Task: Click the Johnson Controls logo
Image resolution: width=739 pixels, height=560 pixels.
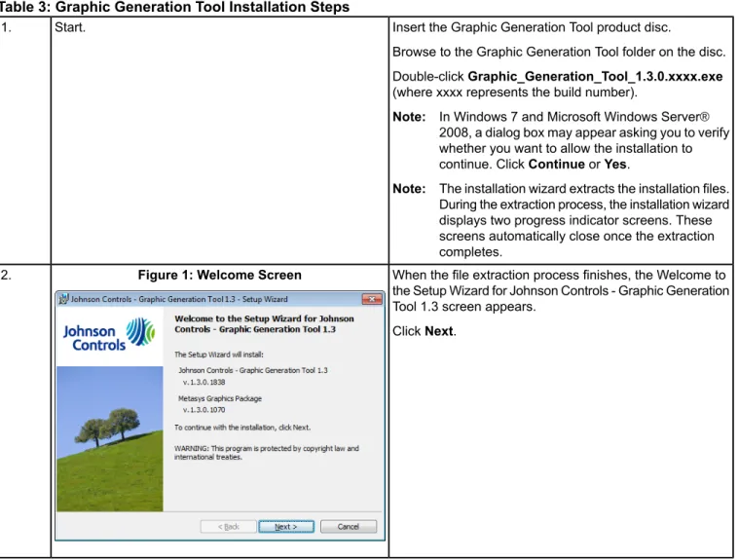Action: tap(109, 335)
